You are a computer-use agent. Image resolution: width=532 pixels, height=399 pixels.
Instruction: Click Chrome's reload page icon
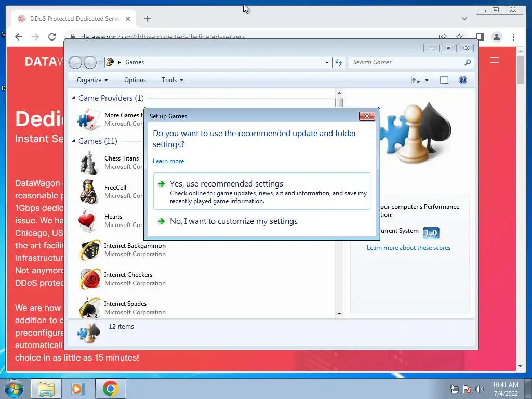(x=52, y=37)
